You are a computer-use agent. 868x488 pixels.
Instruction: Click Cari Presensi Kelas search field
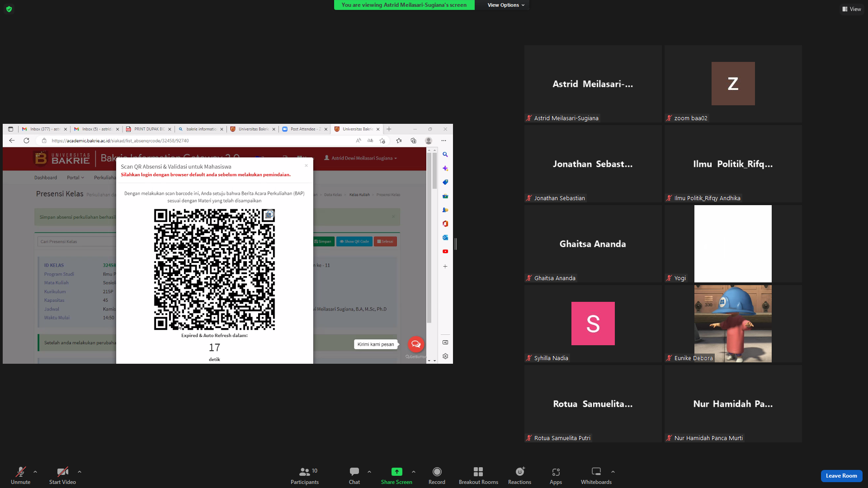pos(77,242)
